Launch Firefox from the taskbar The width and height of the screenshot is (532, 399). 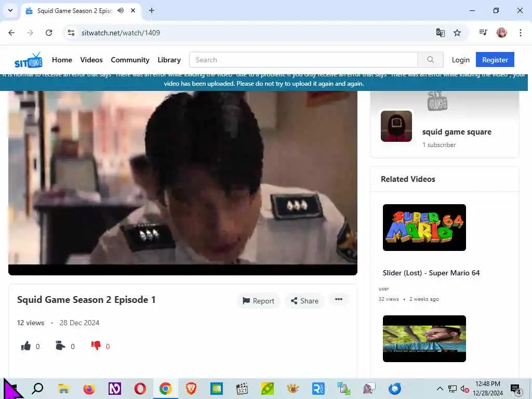(x=89, y=389)
